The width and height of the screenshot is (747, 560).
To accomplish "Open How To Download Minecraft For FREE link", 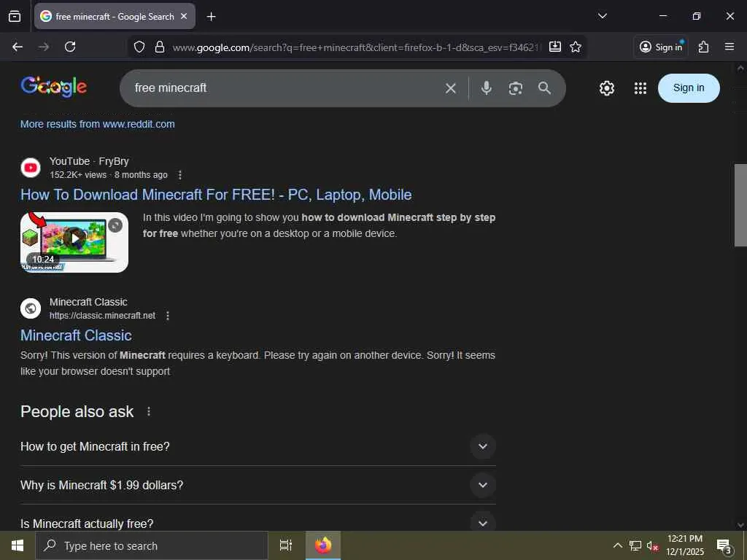I will point(216,195).
